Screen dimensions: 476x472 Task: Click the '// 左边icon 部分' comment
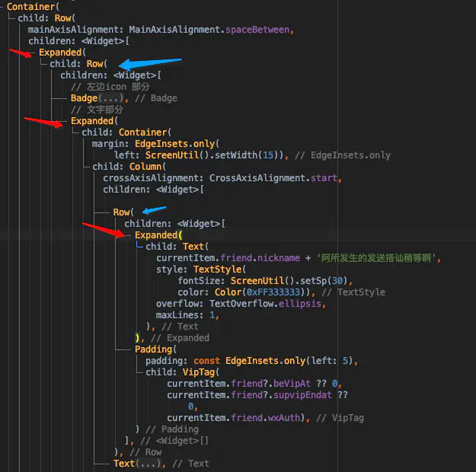110,87
